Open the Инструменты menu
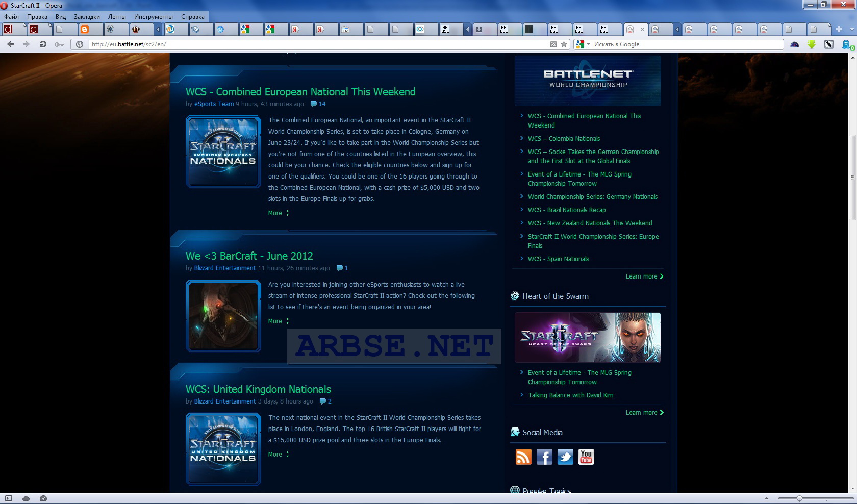This screenshot has width=857, height=504. [154, 17]
